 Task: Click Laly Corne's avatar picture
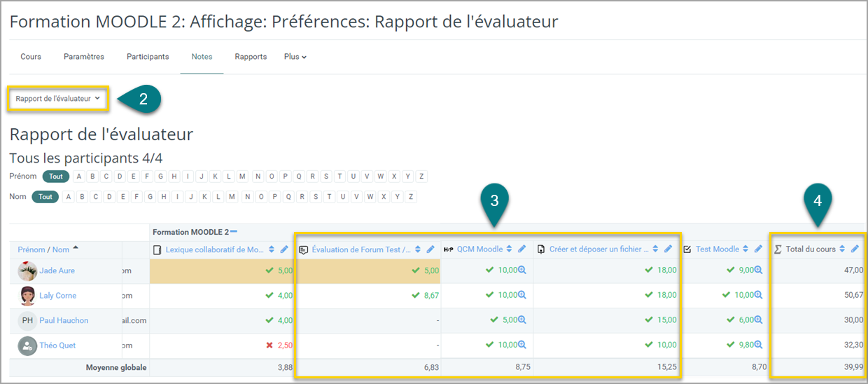28,295
